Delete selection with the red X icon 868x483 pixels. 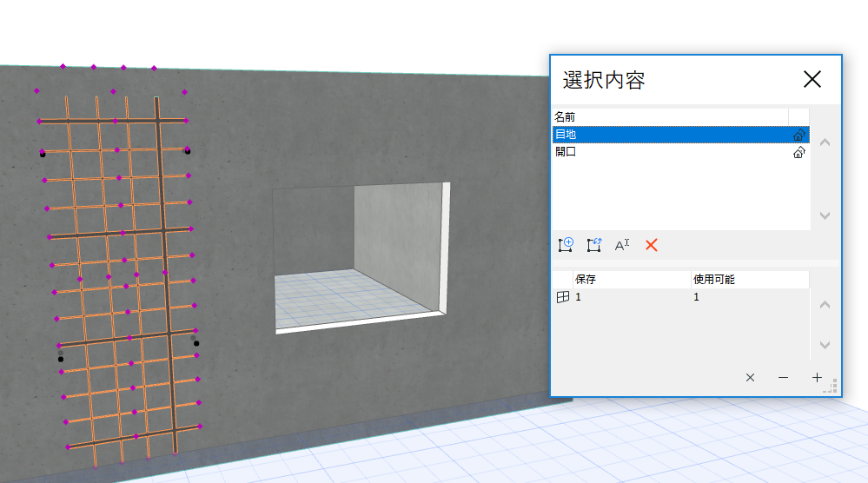[x=652, y=245]
